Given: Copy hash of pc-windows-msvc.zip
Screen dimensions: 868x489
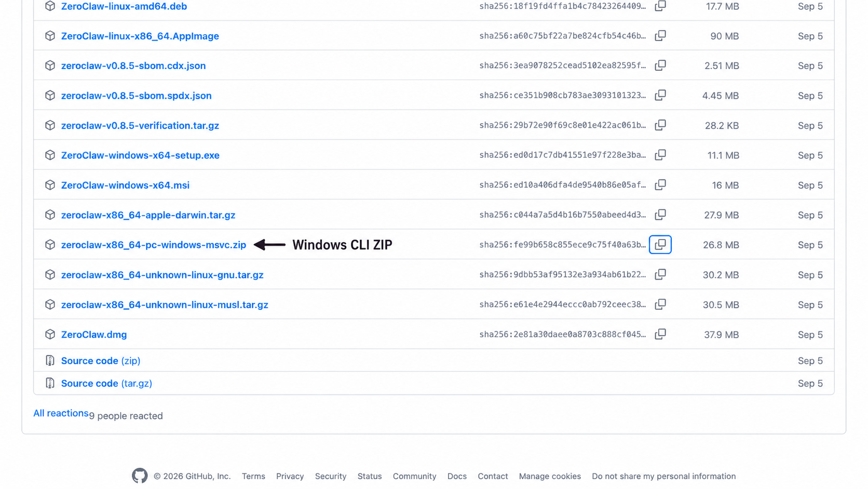Looking at the screenshot, I should tap(660, 245).
